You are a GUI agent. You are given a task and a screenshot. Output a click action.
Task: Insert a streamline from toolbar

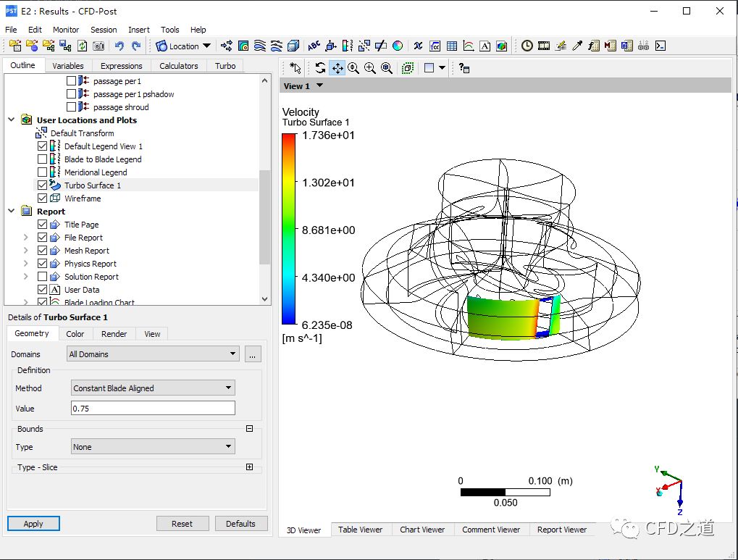(x=260, y=46)
